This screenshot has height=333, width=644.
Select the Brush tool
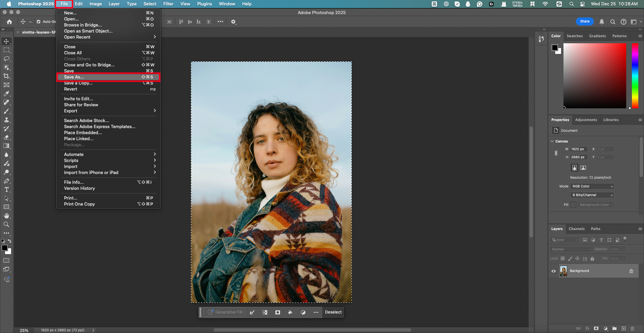[x=7, y=111]
